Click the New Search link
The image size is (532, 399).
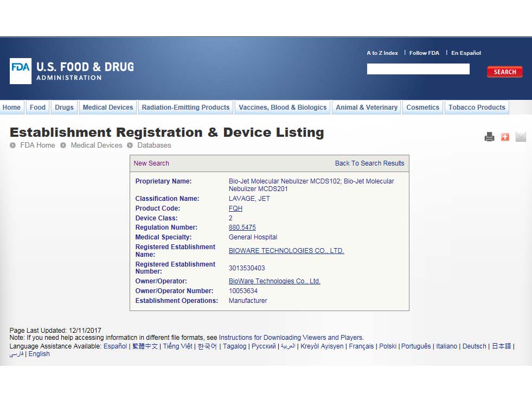(x=151, y=163)
